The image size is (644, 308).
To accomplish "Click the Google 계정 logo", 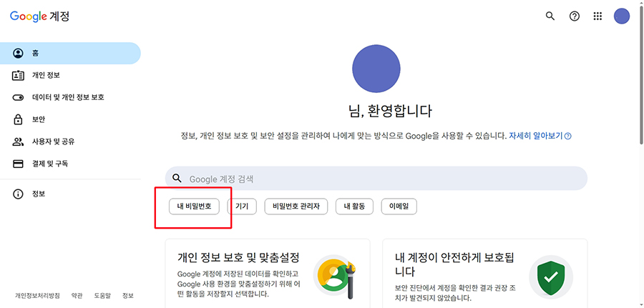I will [x=40, y=16].
